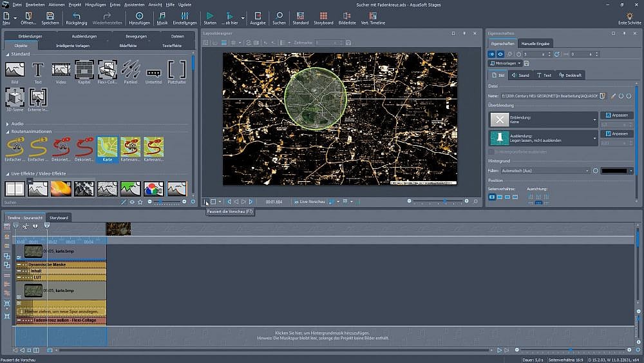This screenshot has height=363, width=644.
Task: Start playback with the Starten button
Action: [x=210, y=15]
